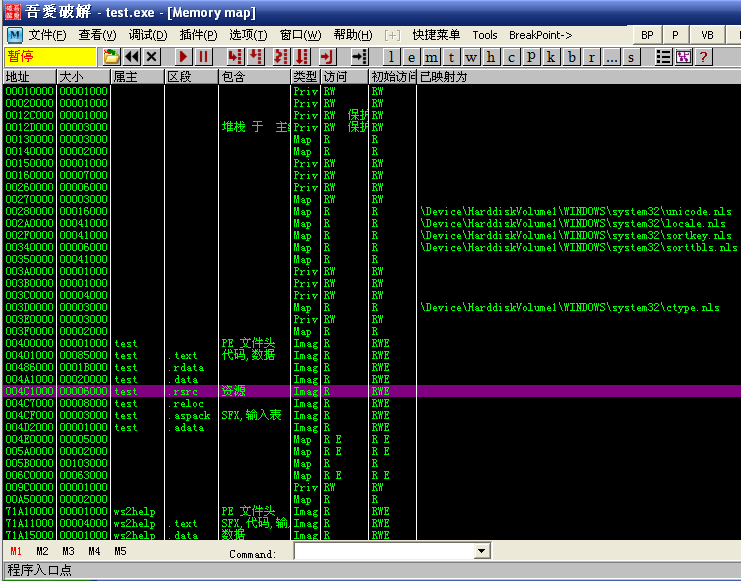Sort by 区段 column header
This screenshot has width=741, height=581.
191,77
